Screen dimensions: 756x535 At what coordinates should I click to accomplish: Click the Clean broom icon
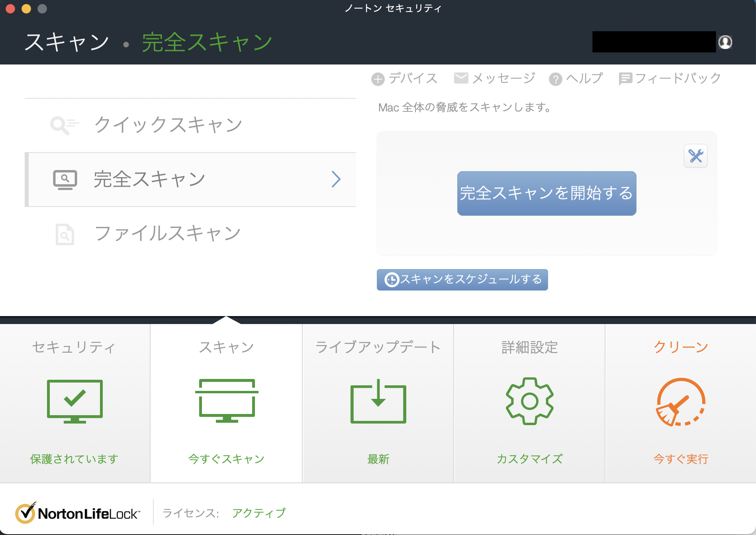680,402
